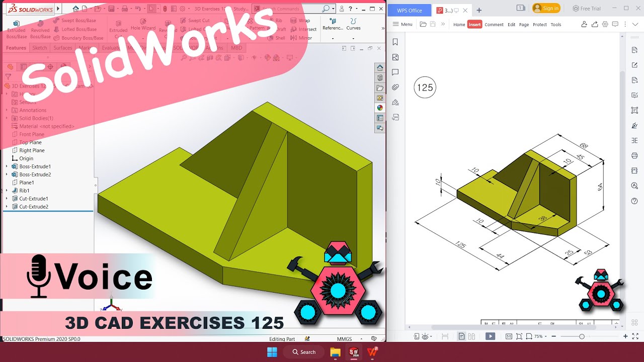Start slideshow play button in WPS status bar
This screenshot has height=362, width=644.
(x=490, y=336)
